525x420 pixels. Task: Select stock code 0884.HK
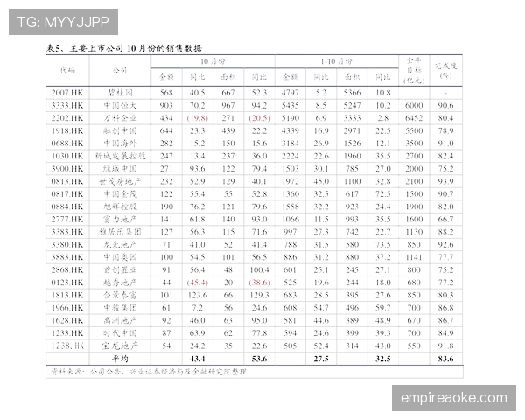point(67,206)
